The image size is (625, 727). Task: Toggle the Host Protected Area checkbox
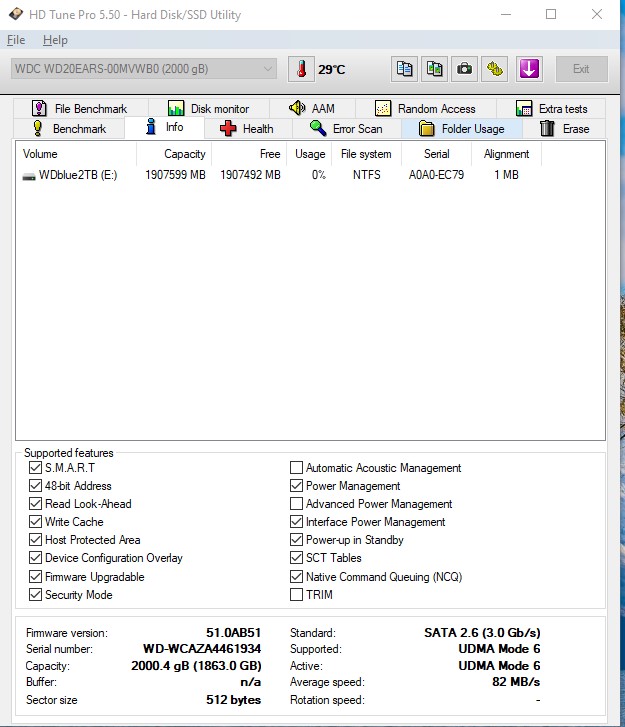pos(35,540)
